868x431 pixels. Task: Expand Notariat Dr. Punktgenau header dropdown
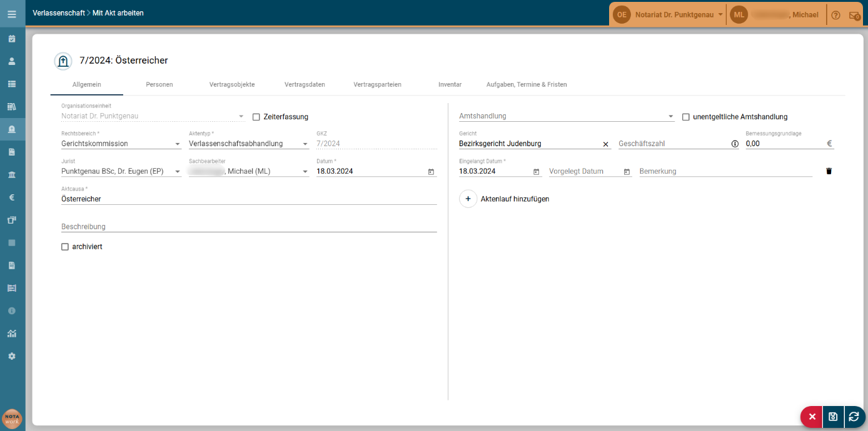720,14
